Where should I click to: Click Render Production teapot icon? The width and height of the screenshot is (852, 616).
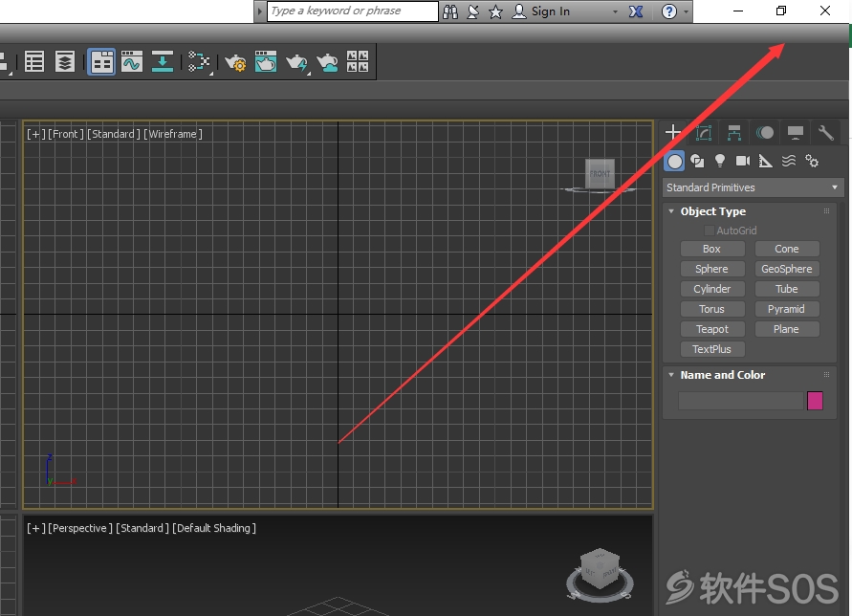click(296, 62)
